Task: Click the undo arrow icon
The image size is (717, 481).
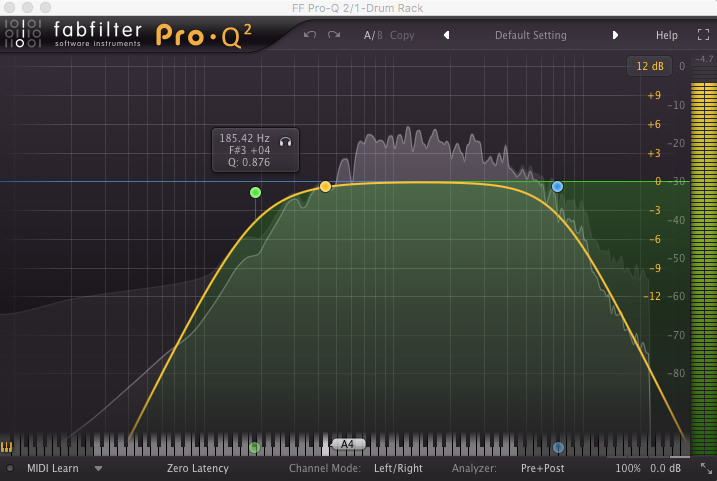Action: [310, 35]
